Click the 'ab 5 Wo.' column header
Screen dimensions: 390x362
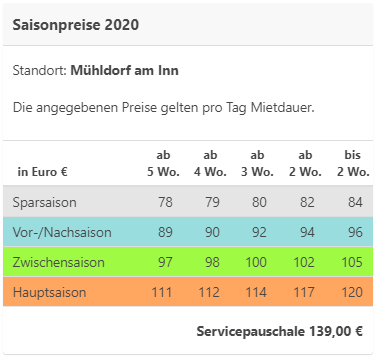[x=163, y=163]
